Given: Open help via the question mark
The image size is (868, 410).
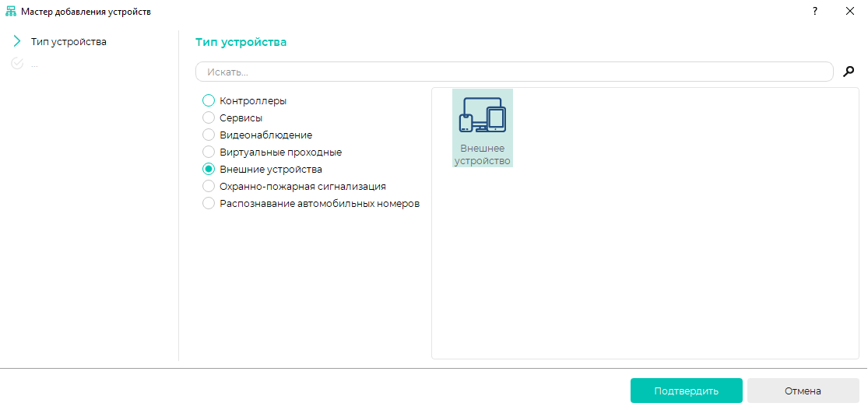Looking at the screenshot, I should [815, 12].
